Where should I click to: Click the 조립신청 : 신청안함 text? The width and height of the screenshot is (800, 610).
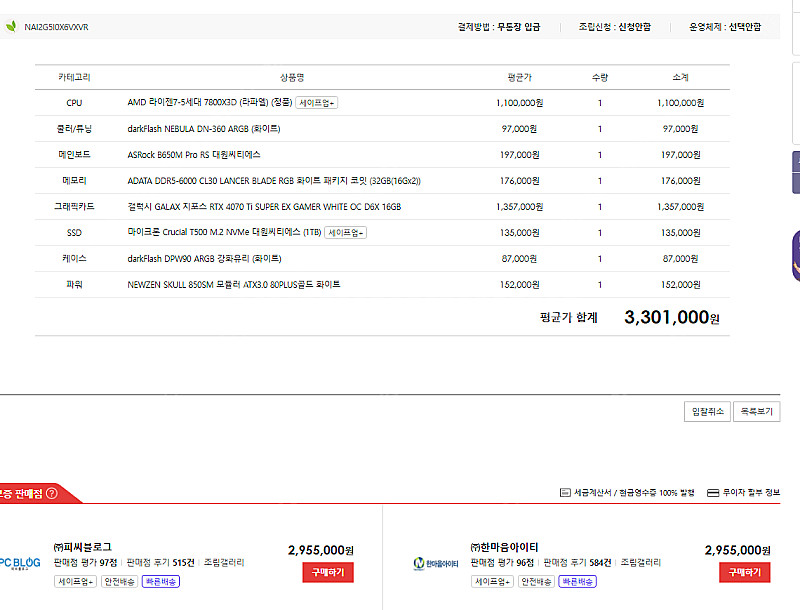click(614, 27)
